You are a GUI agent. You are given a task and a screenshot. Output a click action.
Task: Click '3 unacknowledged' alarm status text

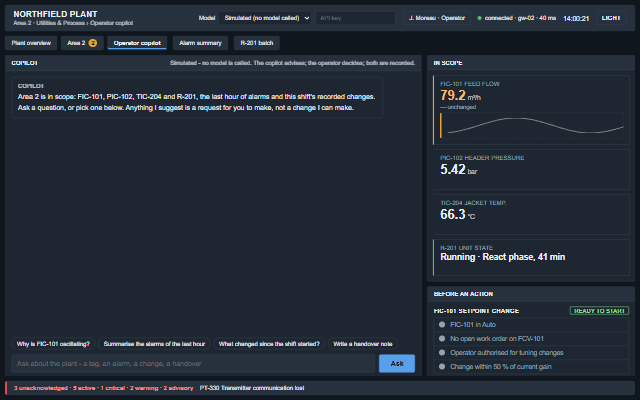[40, 388]
